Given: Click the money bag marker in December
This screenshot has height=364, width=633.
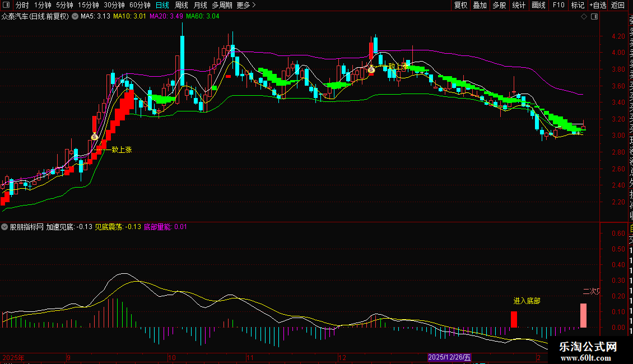Looking at the screenshot, I should pos(371,69).
